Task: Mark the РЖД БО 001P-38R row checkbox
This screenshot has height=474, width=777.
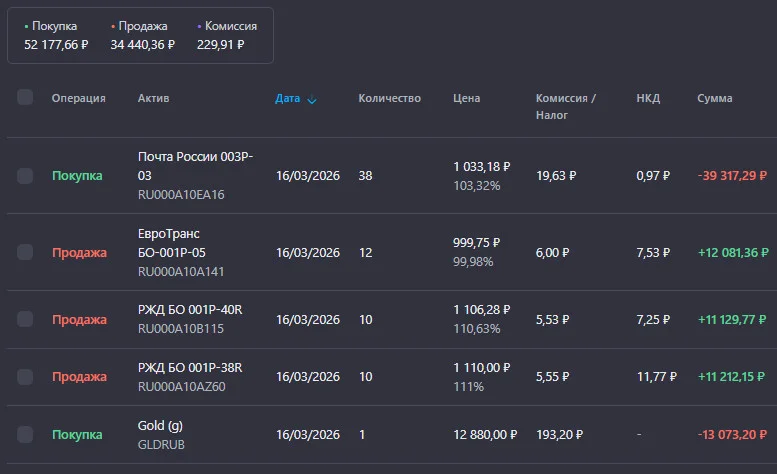Action: (x=25, y=377)
